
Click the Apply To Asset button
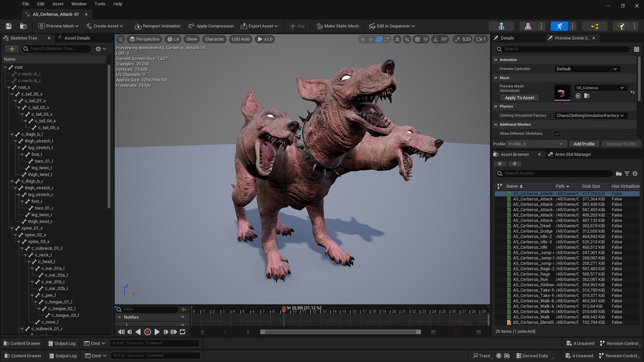520,98
